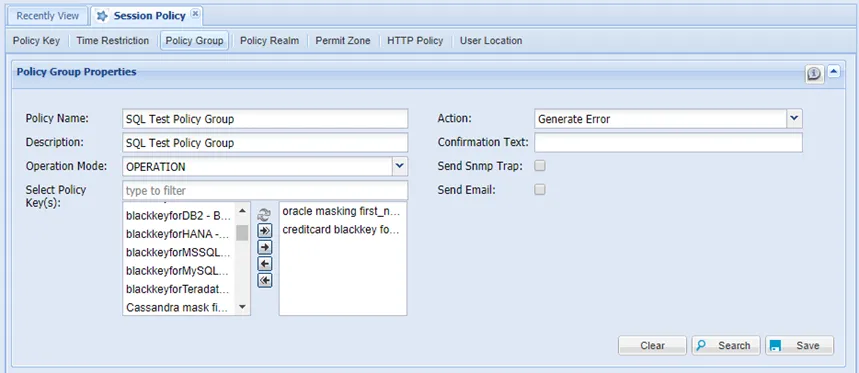Add the selected policy key with the single right arrow
The image size is (859, 373).
265,248
